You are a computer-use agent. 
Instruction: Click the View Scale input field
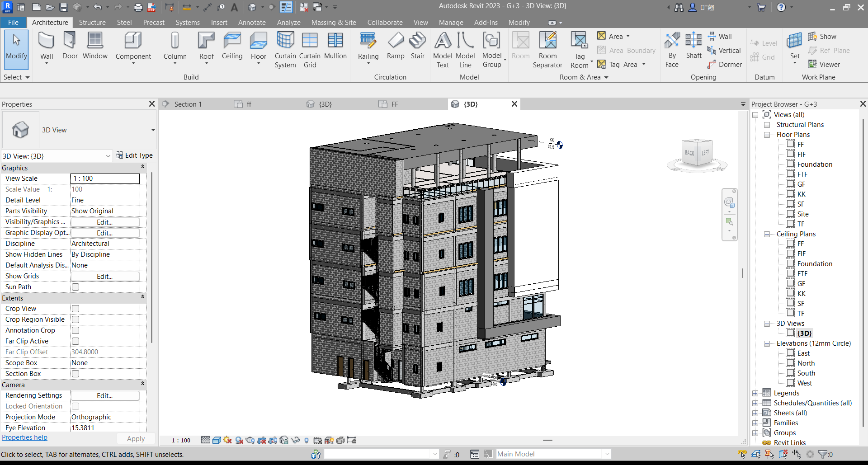(x=105, y=178)
